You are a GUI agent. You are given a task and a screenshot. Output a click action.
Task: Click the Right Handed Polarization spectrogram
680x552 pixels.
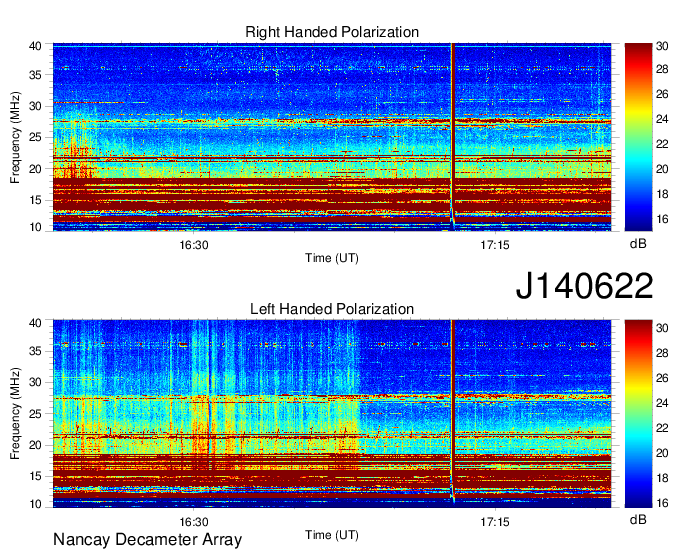[x=332, y=137]
